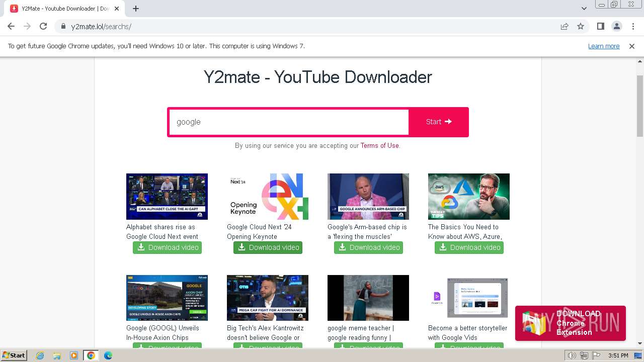This screenshot has width=644, height=362.
Task: Click the Alphabet shares rise video title
Action: [162, 232]
